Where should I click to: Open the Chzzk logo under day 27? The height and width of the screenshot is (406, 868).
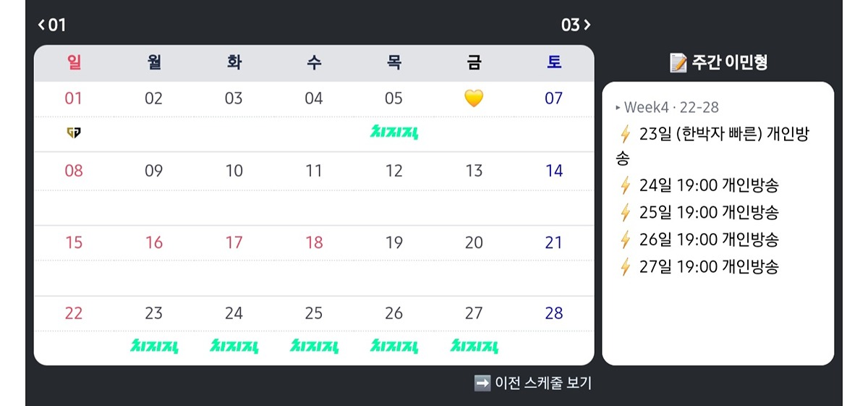tap(474, 347)
